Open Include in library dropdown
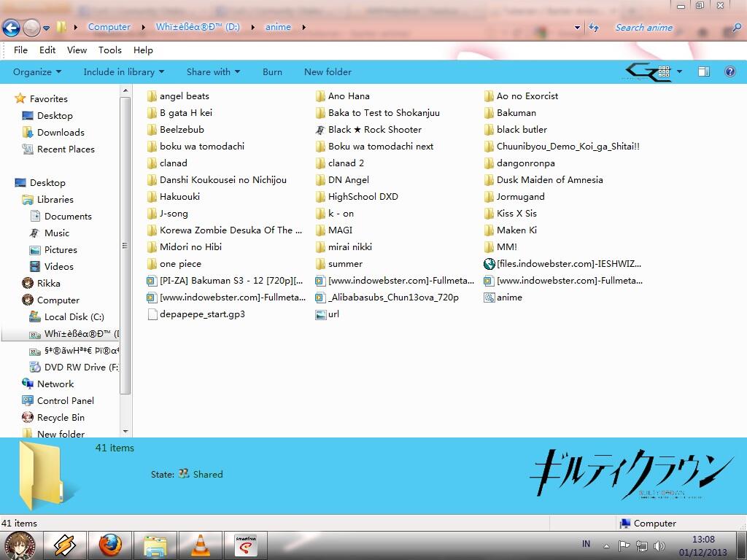 click(124, 72)
